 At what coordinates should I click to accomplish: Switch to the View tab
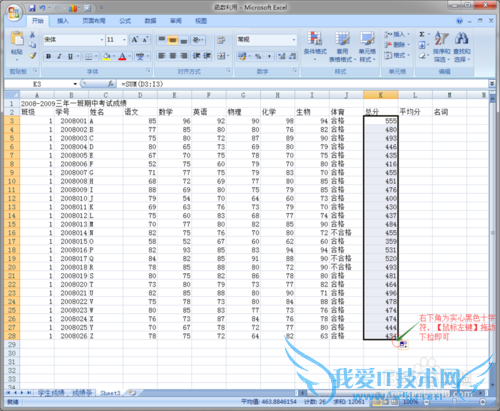click(201, 21)
